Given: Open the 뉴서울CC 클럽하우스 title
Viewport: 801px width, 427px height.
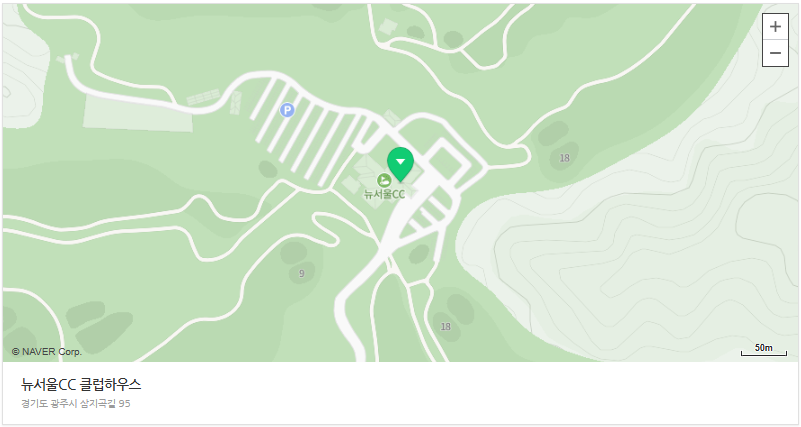Looking at the screenshot, I should tap(81, 384).
